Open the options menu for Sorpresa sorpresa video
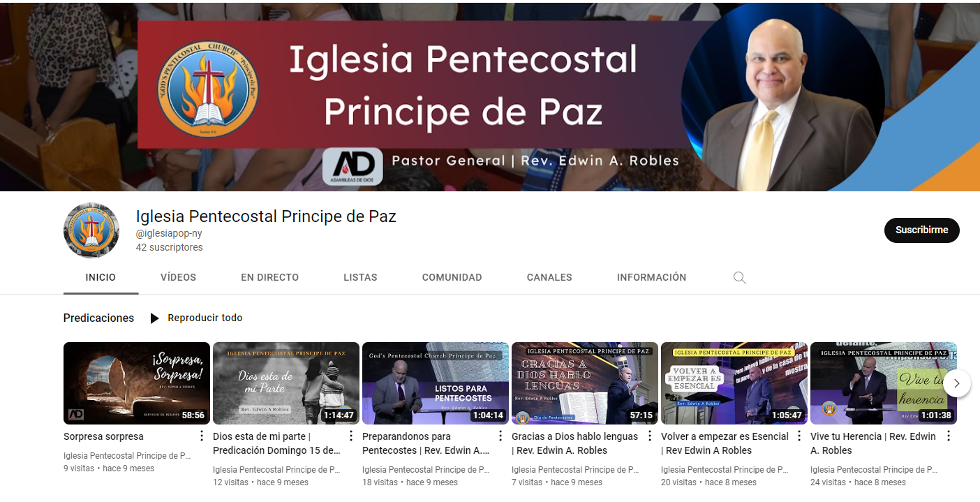Screen dimensions: 980x502 click(x=202, y=436)
